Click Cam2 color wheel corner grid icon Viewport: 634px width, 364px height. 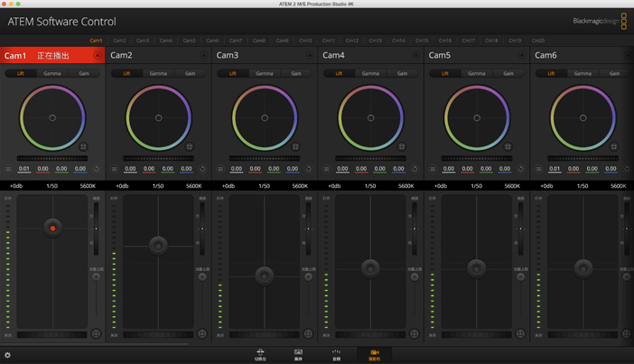click(x=190, y=147)
